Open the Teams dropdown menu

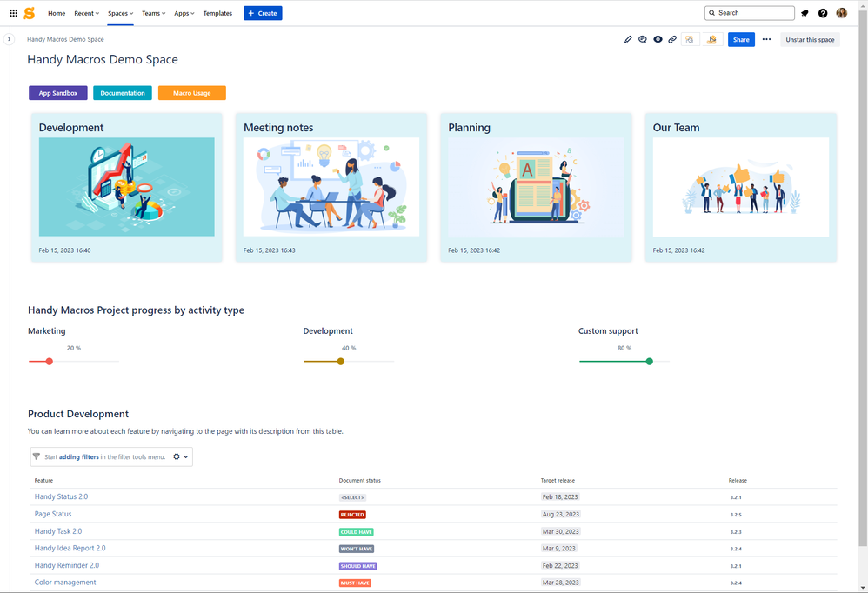click(x=153, y=13)
